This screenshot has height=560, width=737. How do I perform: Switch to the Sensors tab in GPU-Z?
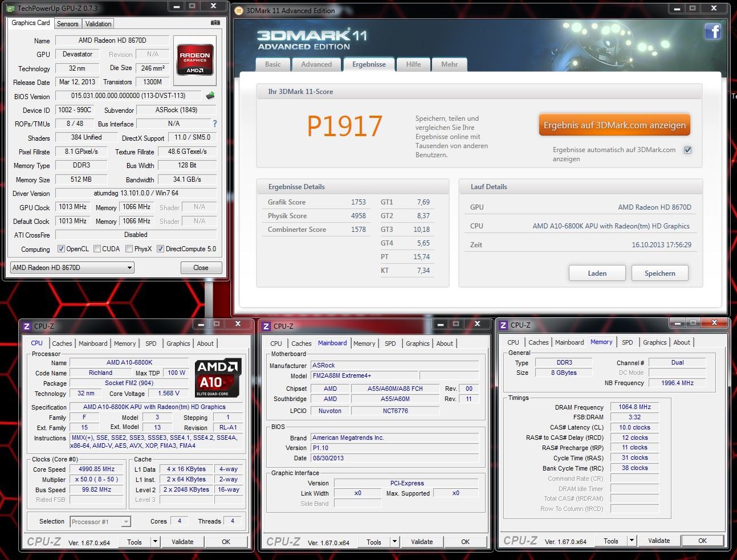coord(67,24)
